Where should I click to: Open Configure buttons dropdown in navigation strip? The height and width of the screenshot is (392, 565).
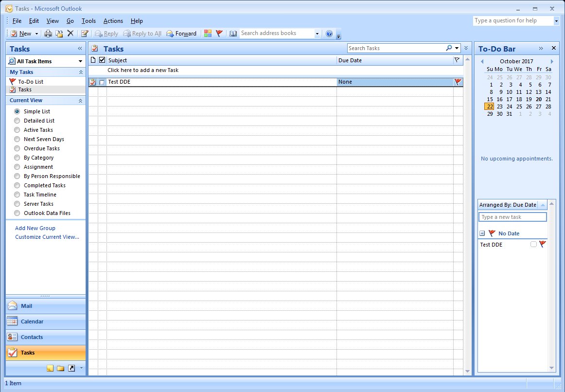[81, 368]
